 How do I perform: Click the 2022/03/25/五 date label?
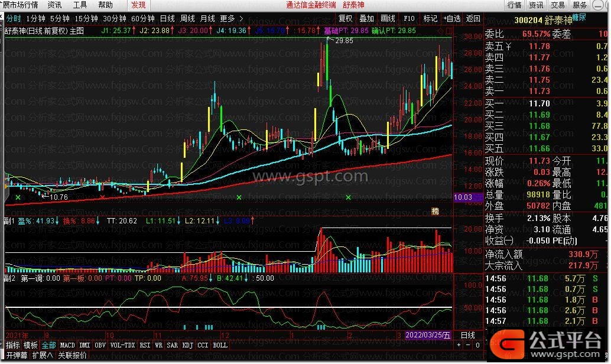click(x=427, y=335)
